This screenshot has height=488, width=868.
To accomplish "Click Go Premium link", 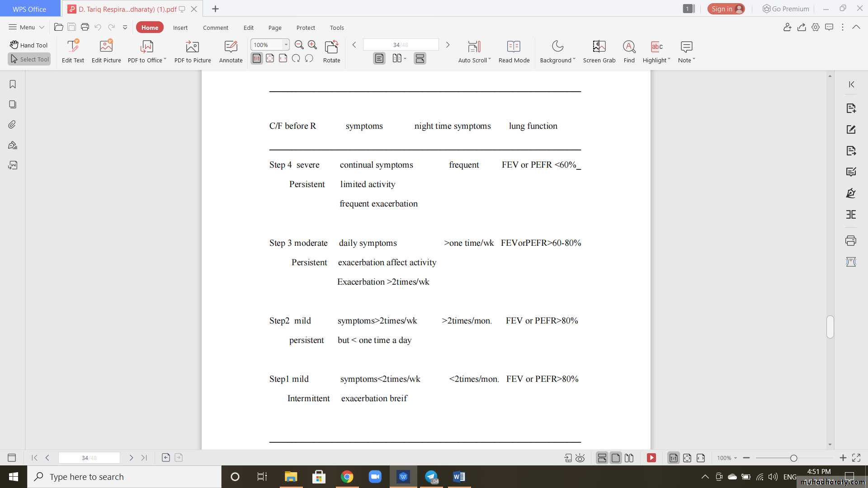I will pos(786,9).
